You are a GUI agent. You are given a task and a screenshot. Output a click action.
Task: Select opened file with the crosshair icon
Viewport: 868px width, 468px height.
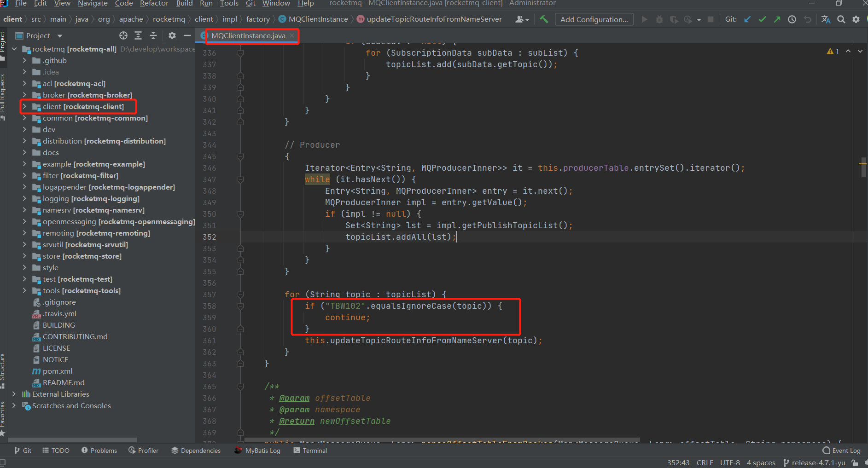pos(123,35)
